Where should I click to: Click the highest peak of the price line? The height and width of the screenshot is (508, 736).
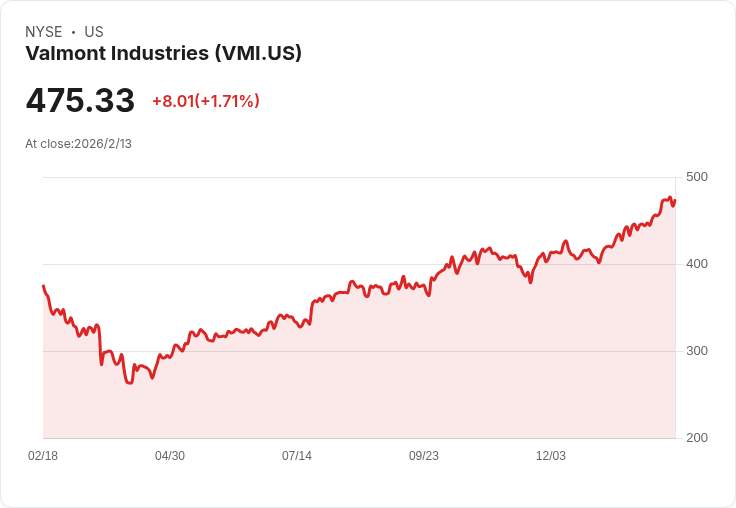(x=670, y=197)
